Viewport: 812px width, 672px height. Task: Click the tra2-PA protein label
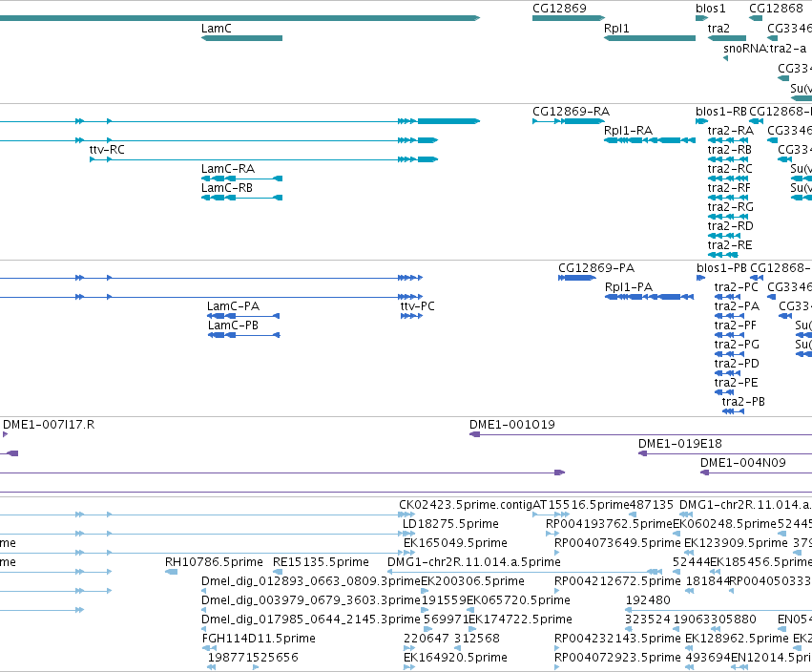[x=737, y=306]
